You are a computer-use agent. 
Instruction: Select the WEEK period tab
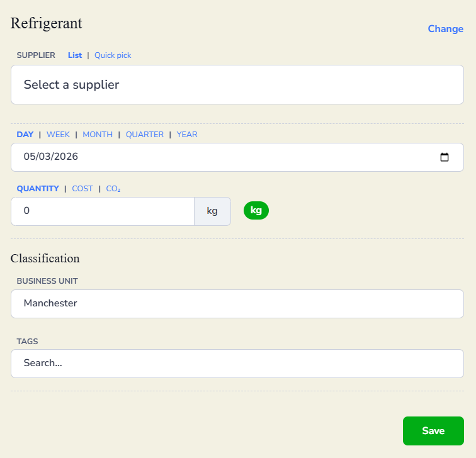coord(58,135)
